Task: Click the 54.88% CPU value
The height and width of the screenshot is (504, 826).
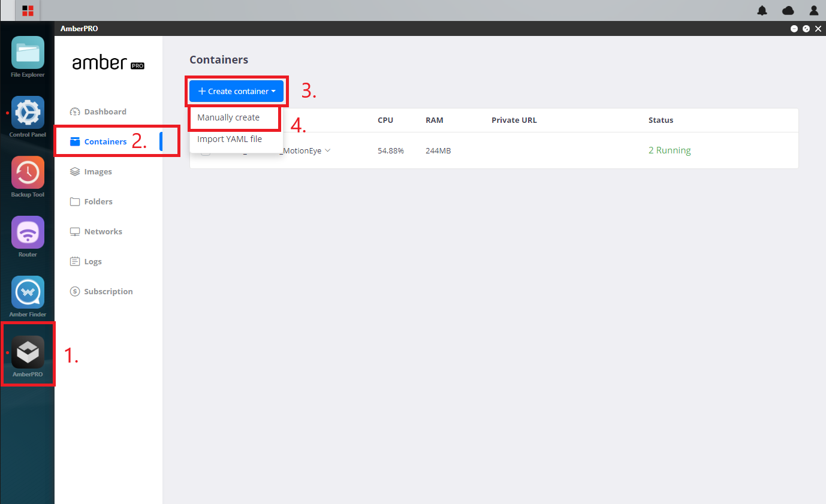Action: 391,151
